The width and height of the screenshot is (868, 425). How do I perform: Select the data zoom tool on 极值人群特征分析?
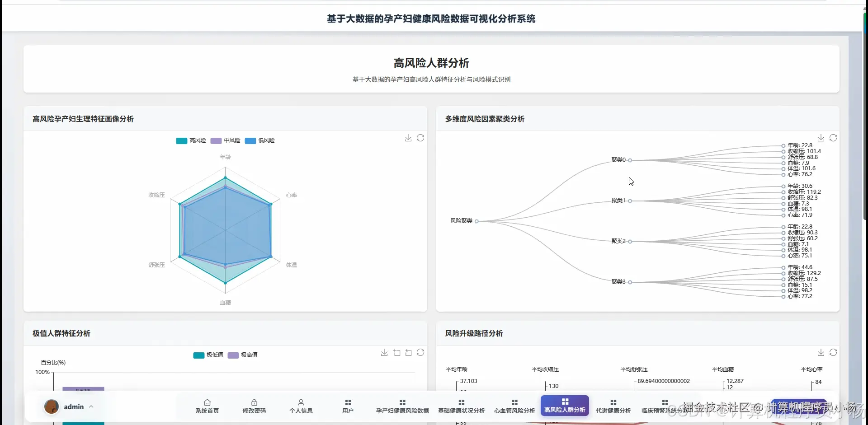click(397, 353)
